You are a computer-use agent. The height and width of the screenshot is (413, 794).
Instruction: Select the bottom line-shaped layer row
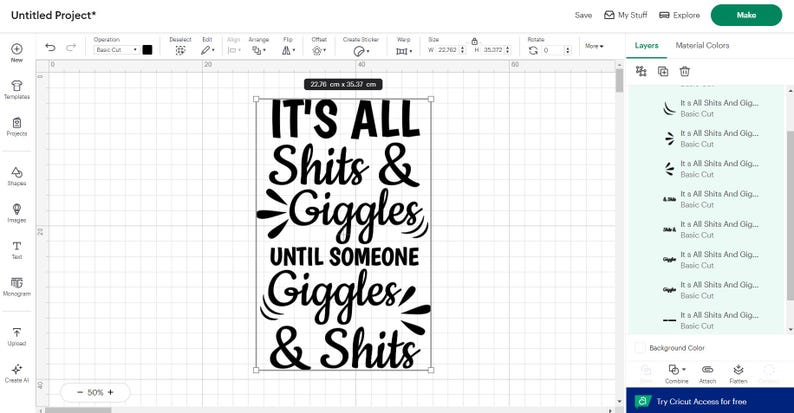point(708,320)
